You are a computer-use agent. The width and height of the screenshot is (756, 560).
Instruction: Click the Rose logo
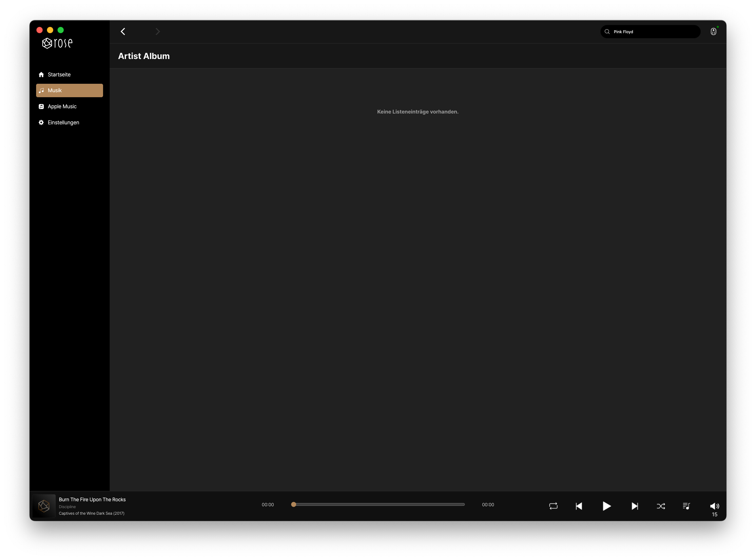pyautogui.click(x=57, y=43)
